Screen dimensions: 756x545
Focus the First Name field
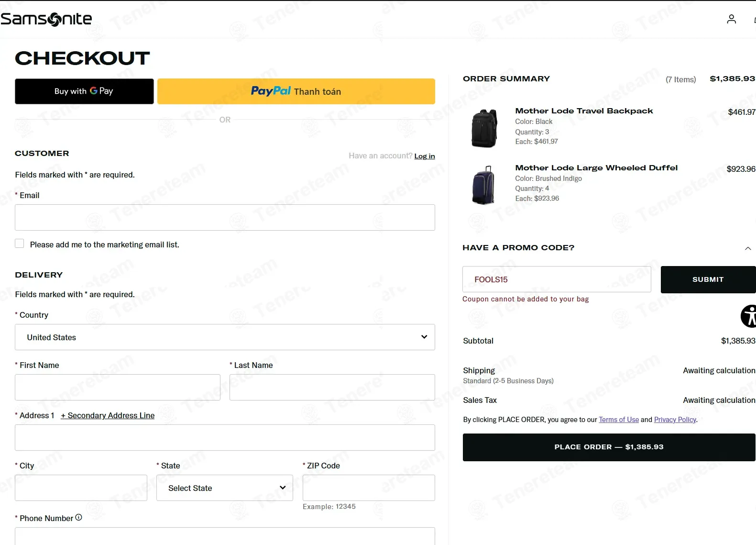coord(118,388)
